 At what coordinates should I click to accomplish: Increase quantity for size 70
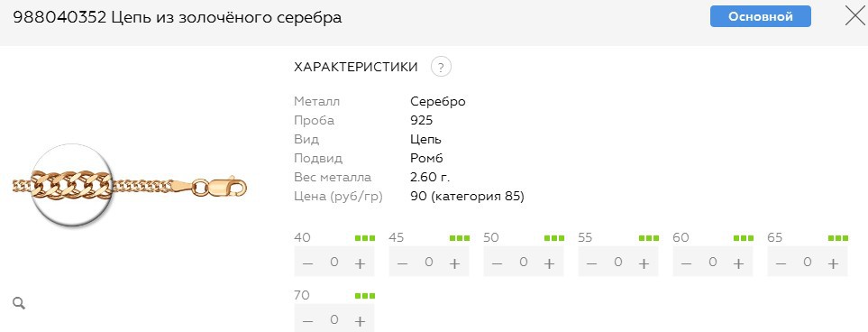tap(360, 321)
